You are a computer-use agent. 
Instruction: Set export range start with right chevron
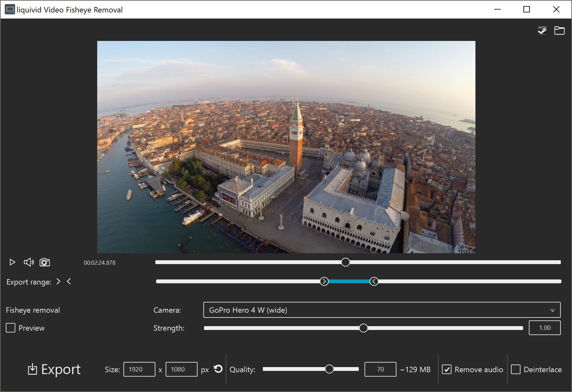[58, 281]
